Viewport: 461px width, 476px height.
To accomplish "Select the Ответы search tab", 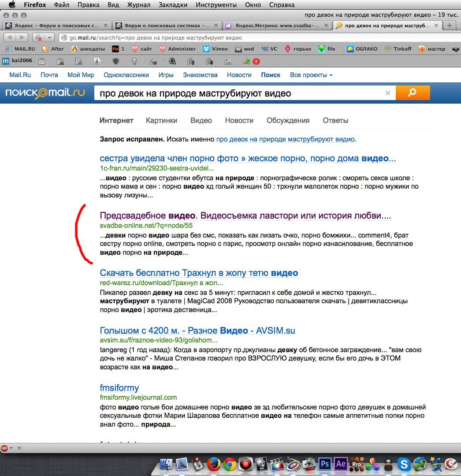I will coord(335,120).
